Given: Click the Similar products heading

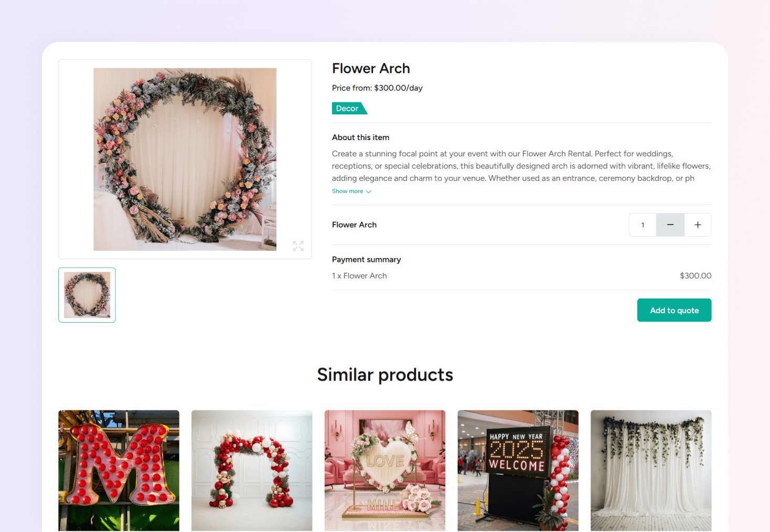Looking at the screenshot, I should pos(384,374).
